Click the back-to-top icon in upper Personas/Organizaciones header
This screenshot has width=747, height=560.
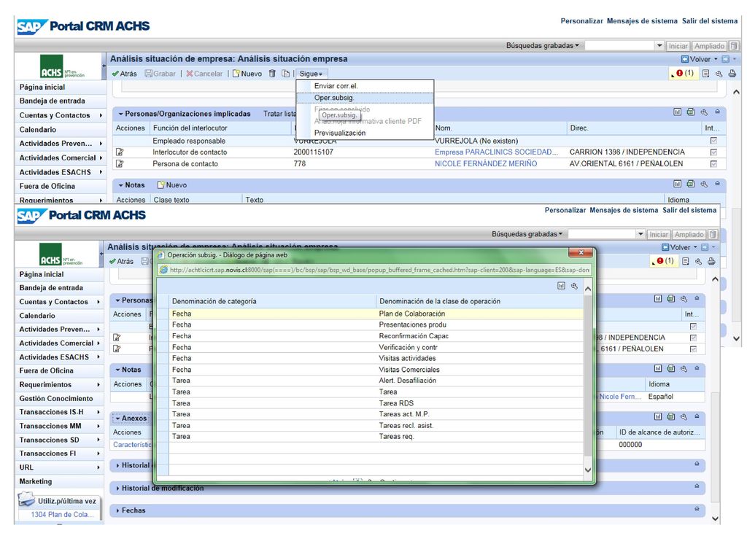tap(718, 112)
